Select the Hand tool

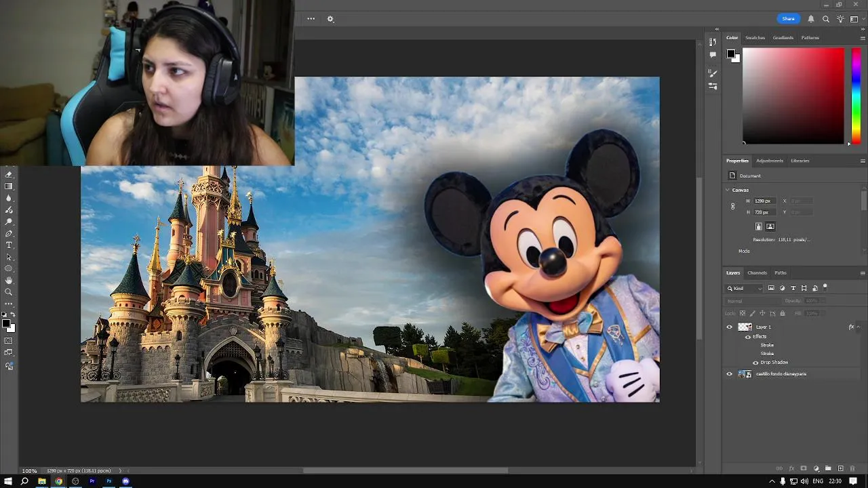9,280
